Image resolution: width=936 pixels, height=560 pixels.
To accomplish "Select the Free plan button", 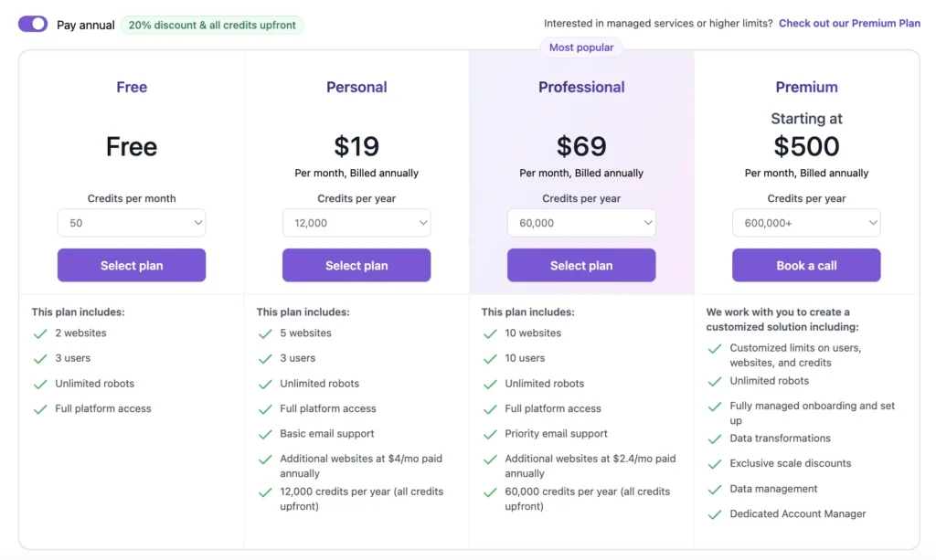I will tap(132, 266).
